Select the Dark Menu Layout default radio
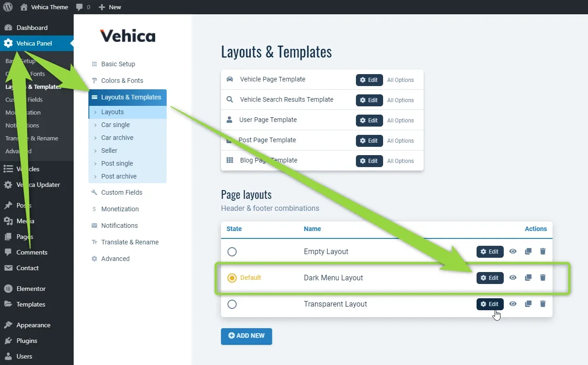The height and width of the screenshot is (365, 588). pos(232,278)
